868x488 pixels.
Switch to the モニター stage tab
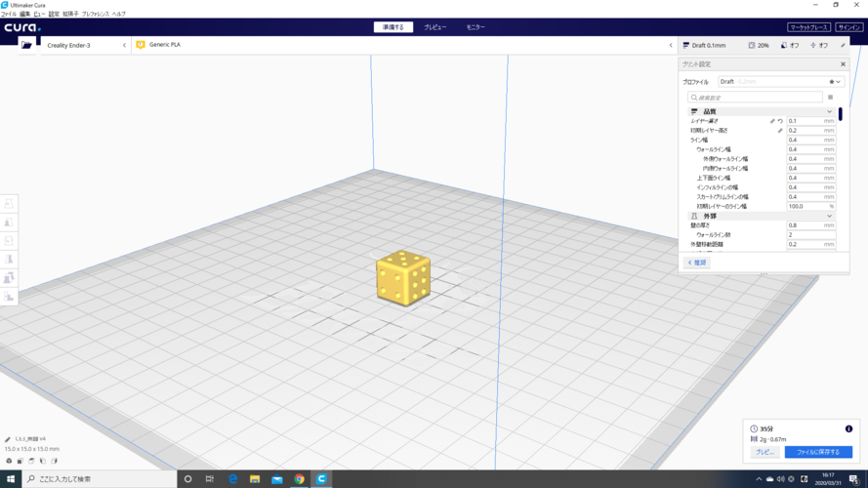(x=475, y=27)
